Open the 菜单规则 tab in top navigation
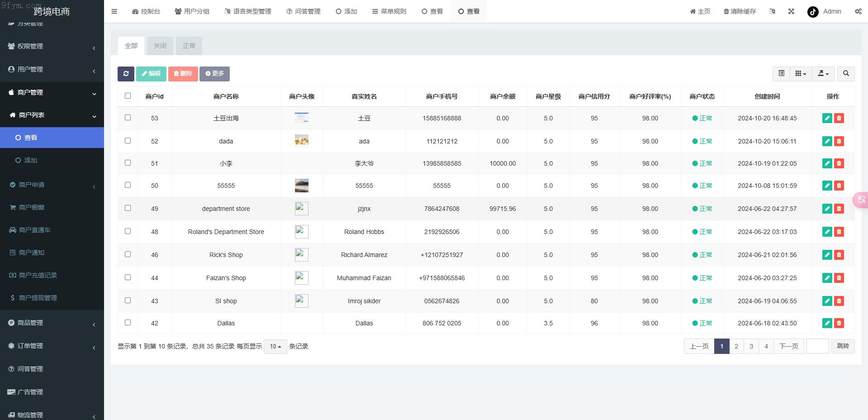The image size is (868, 420). click(x=389, y=11)
